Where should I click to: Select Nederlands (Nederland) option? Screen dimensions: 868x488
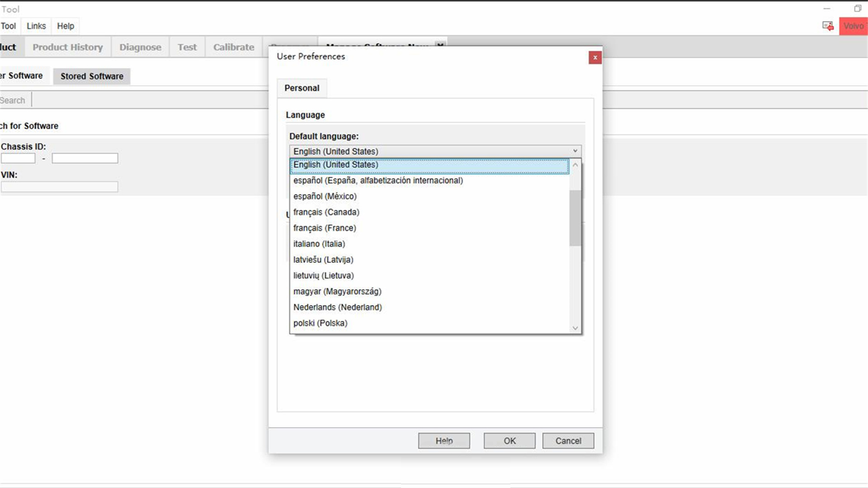pos(429,307)
